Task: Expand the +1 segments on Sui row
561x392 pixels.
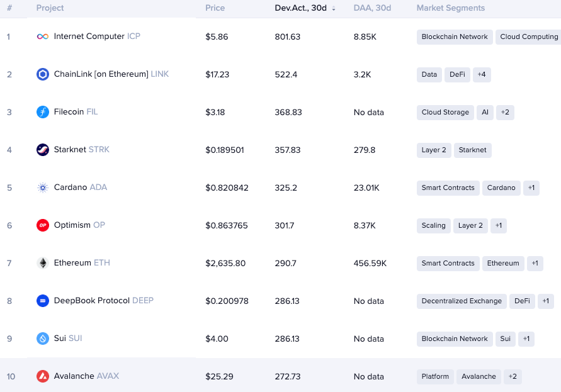Action: coord(526,339)
